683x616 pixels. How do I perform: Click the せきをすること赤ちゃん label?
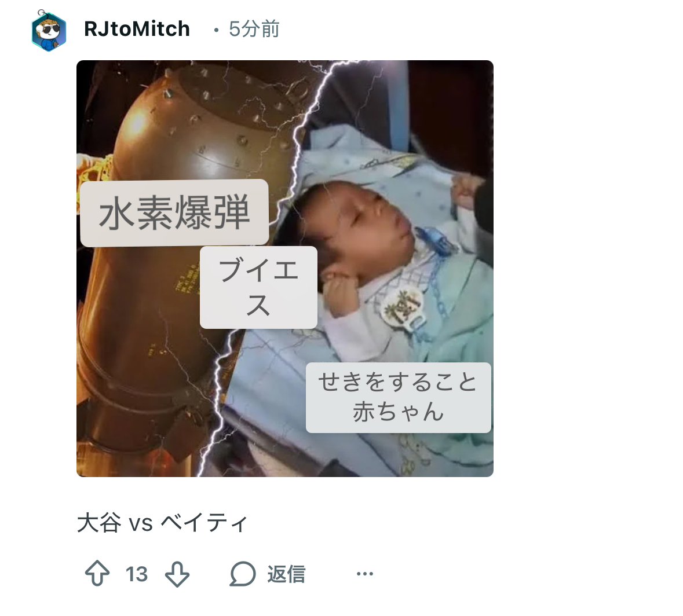click(398, 397)
